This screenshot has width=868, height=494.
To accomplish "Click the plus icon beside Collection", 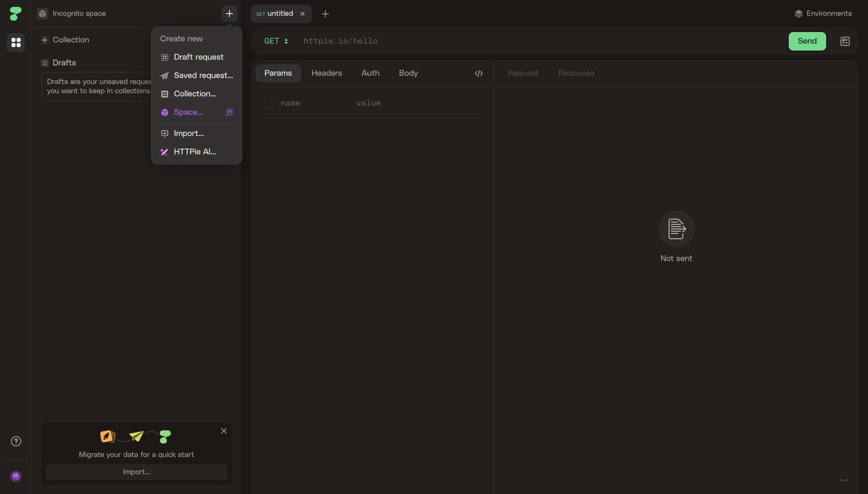I will [x=44, y=40].
